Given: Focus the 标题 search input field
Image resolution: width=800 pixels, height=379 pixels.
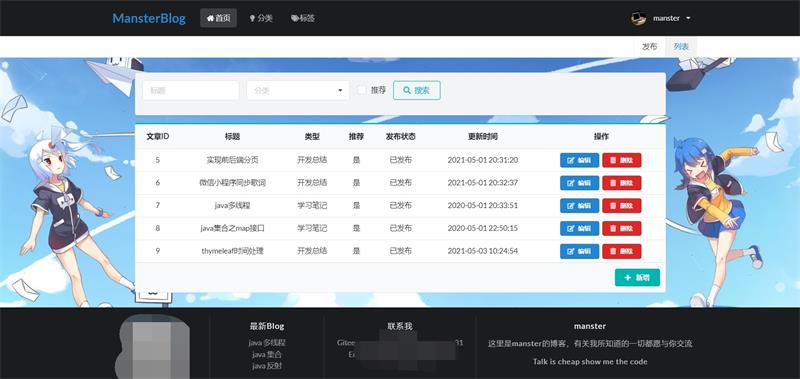Looking at the screenshot, I should (x=191, y=90).
